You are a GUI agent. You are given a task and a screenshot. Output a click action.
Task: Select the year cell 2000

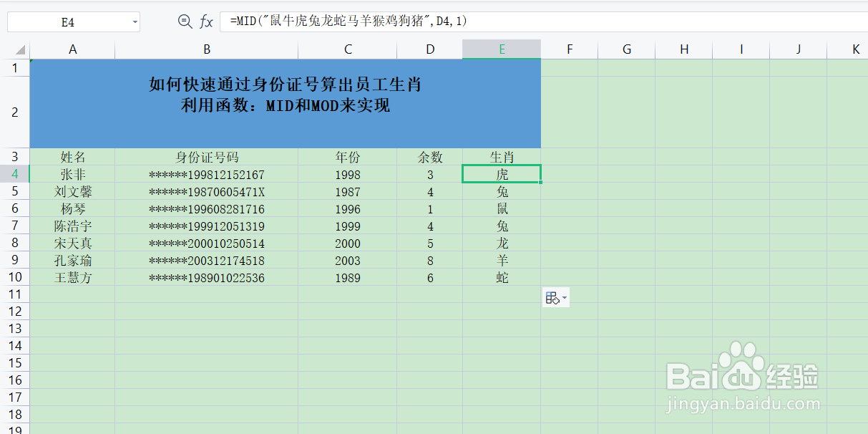pyautogui.click(x=348, y=243)
